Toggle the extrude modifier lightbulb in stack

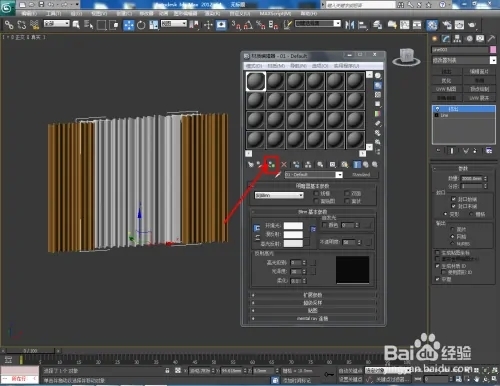pyautogui.click(x=437, y=109)
